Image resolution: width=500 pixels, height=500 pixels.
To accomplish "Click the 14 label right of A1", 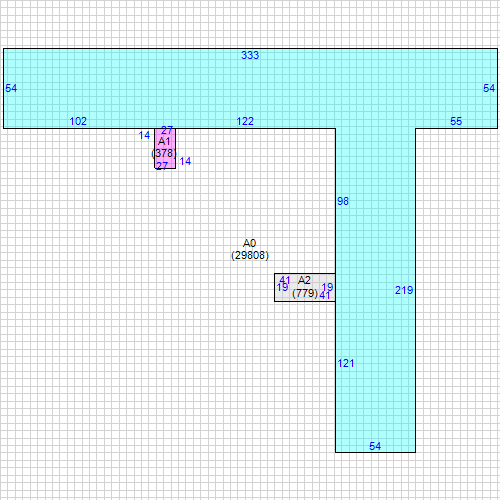I will pyautogui.click(x=185, y=161).
